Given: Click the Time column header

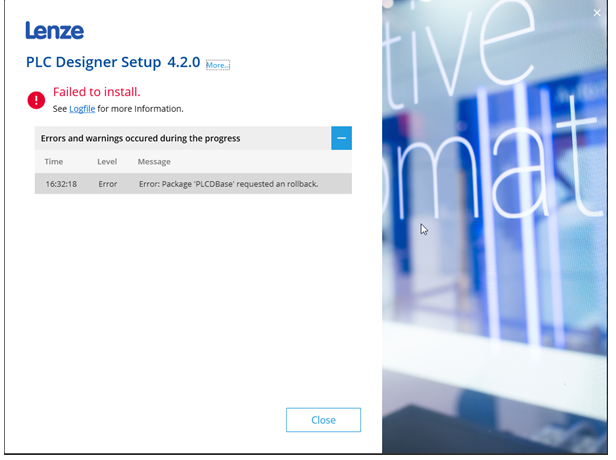Looking at the screenshot, I should coord(53,161).
